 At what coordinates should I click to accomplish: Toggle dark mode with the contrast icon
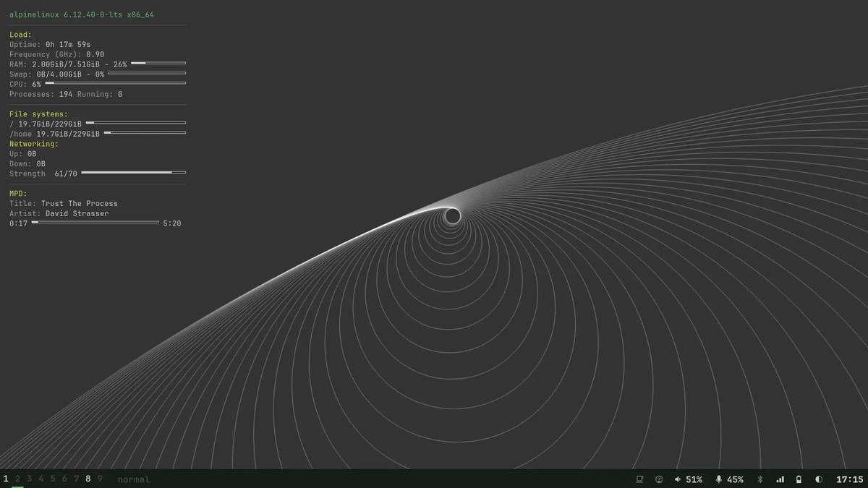[818, 479]
